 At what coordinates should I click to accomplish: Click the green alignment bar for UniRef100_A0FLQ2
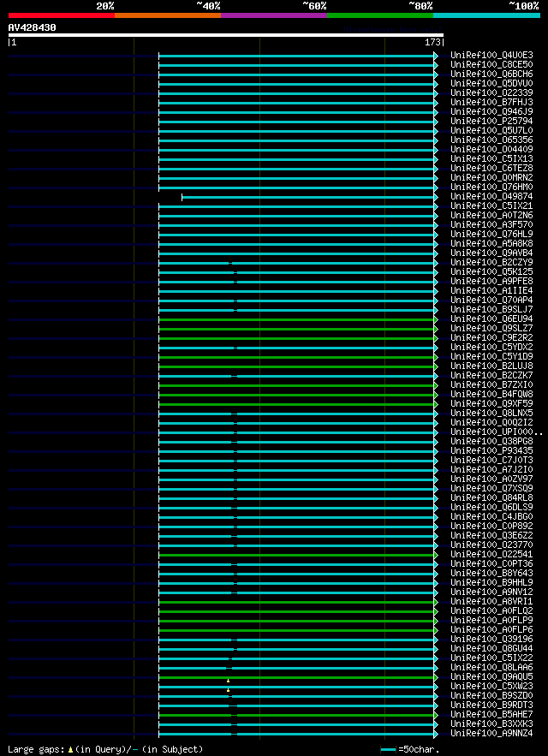[296, 611]
